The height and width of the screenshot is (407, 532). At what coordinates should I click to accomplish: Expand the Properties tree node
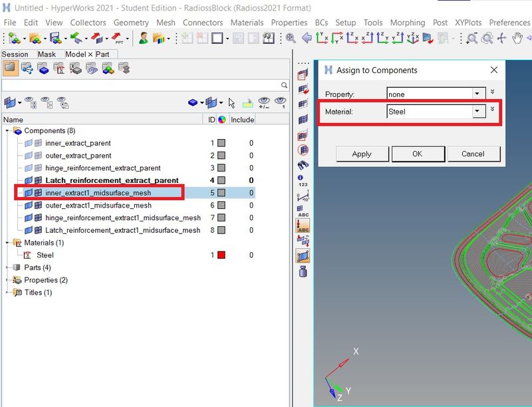[7, 280]
